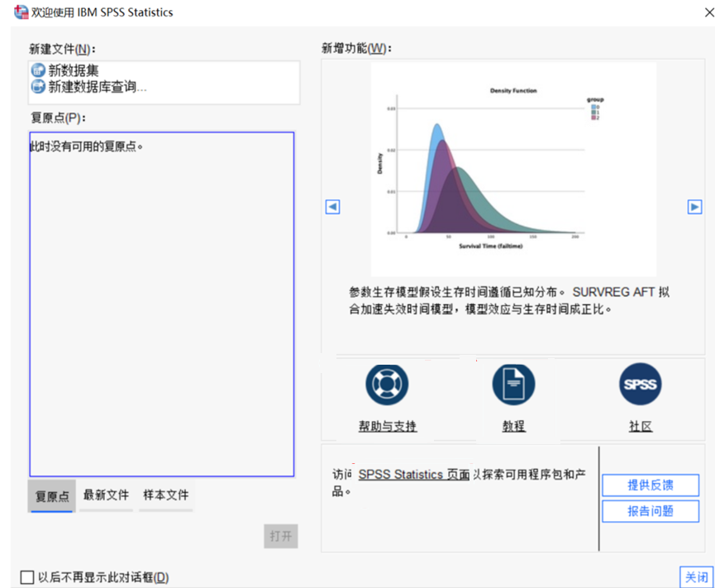The image size is (715, 588).
Task: Click the 报告问题 button
Action: 650,511
